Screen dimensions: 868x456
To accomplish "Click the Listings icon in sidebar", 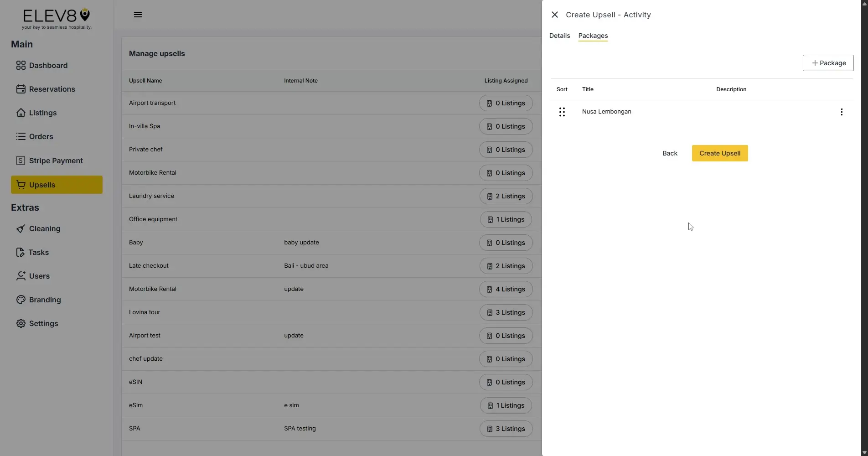I will [21, 113].
